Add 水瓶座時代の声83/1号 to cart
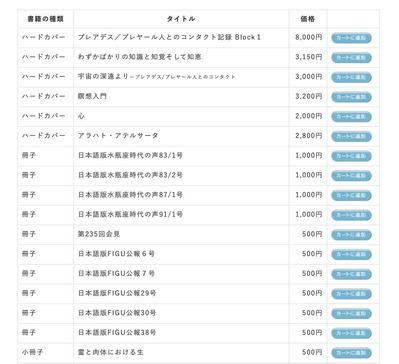399x364 pixels. (x=351, y=156)
